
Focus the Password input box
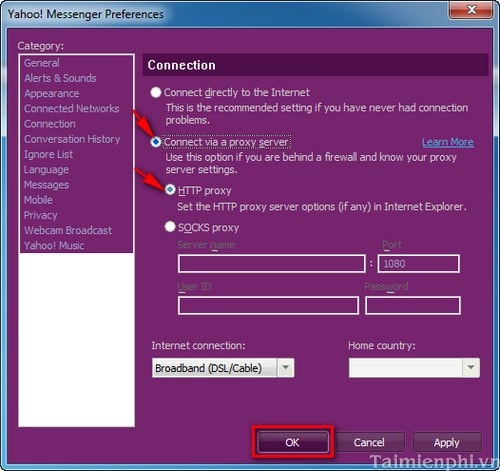pyautogui.click(x=413, y=305)
